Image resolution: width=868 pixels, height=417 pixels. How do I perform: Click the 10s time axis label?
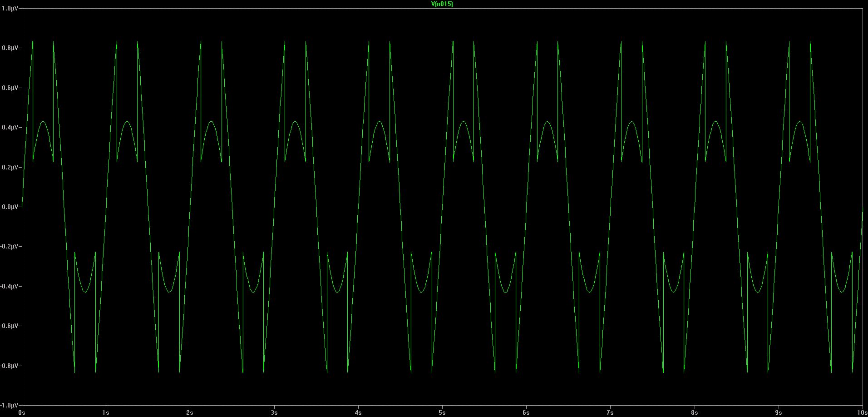[x=861, y=412]
